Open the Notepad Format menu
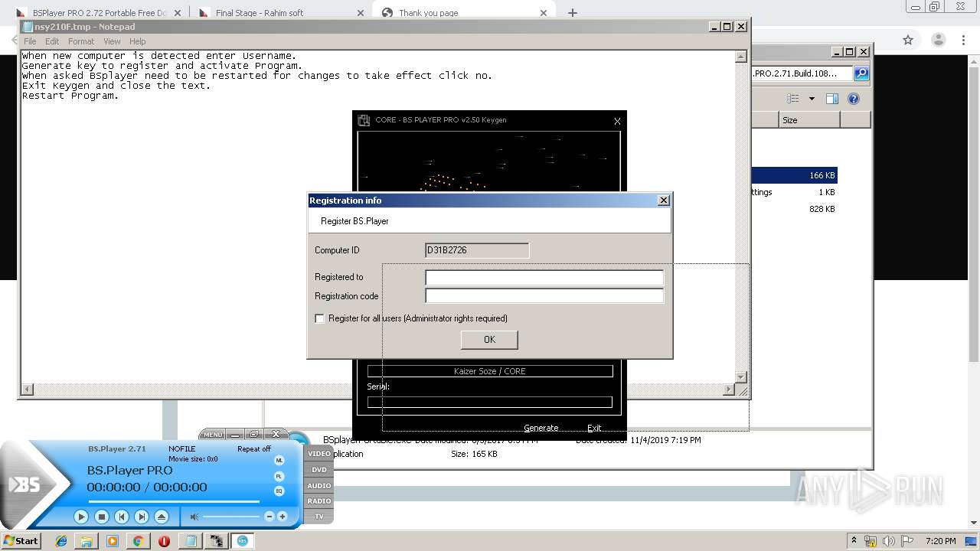 [81, 41]
